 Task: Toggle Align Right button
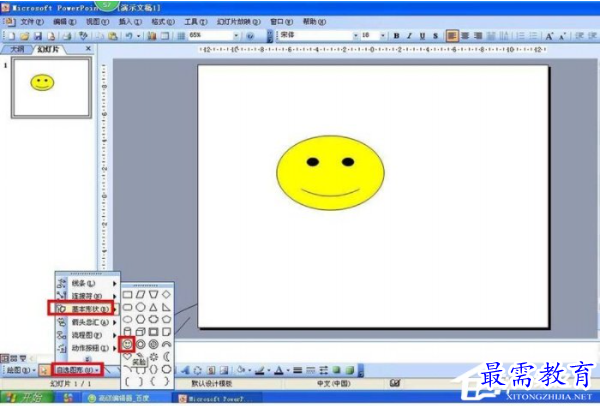[x=478, y=36]
